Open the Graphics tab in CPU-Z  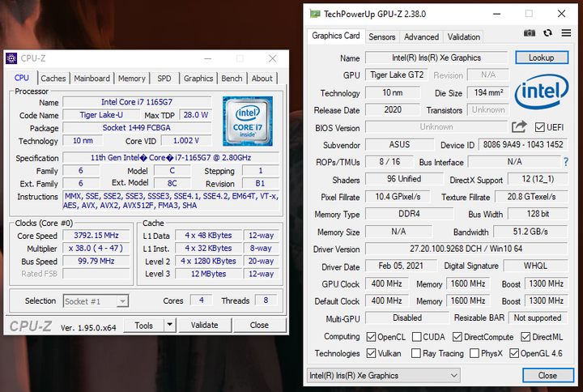coord(198,79)
